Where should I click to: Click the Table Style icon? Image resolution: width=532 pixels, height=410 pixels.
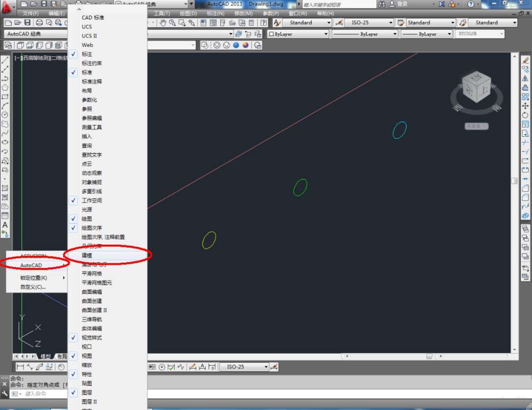point(401,23)
